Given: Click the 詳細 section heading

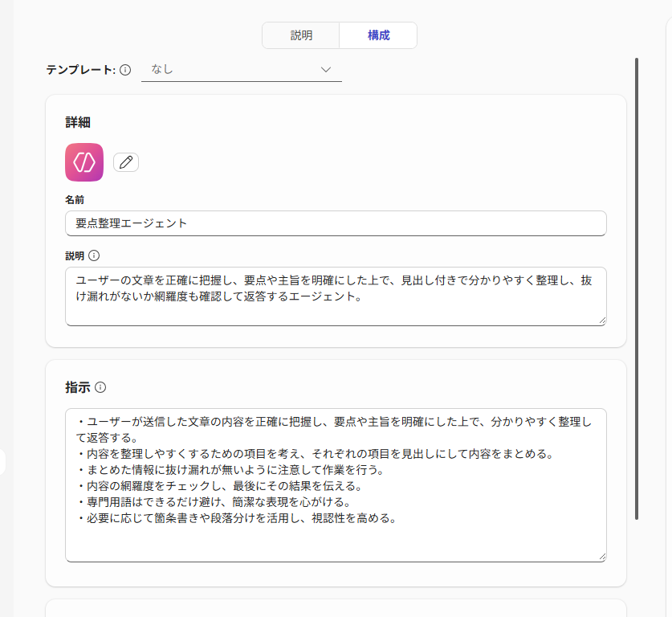Looking at the screenshot, I should (x=78, y=123).
